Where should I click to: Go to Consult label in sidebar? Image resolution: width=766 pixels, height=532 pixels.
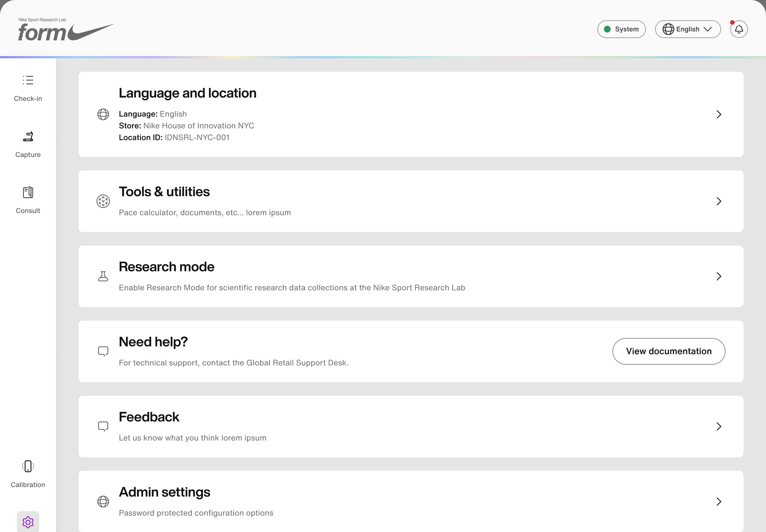[28, 211]
